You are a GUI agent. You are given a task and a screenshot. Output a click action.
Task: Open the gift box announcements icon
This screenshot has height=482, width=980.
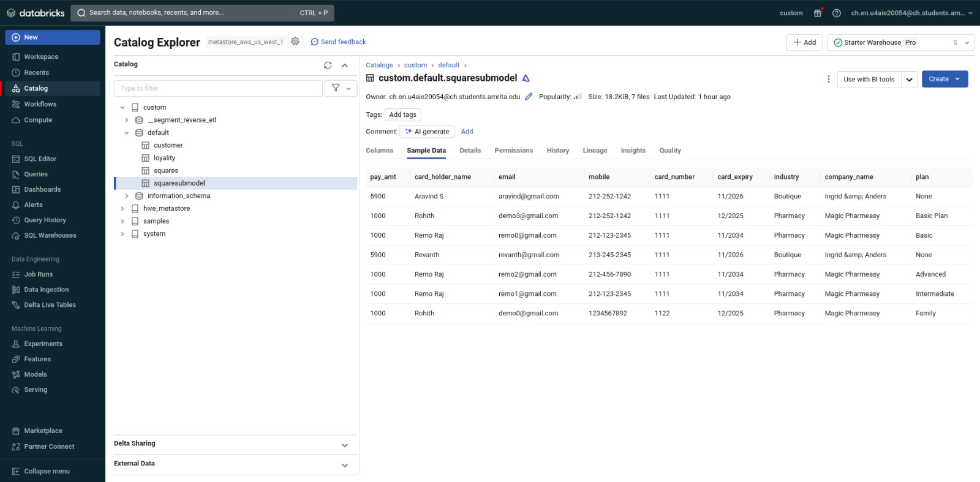[818, 13]
